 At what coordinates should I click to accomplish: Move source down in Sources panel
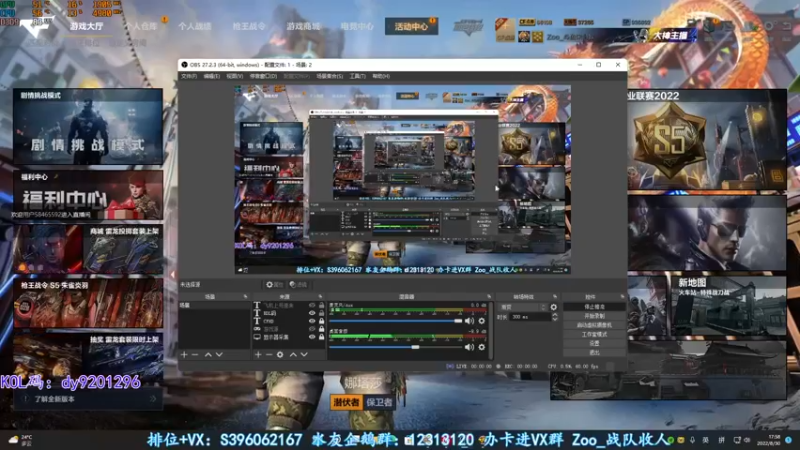point(304,354)
